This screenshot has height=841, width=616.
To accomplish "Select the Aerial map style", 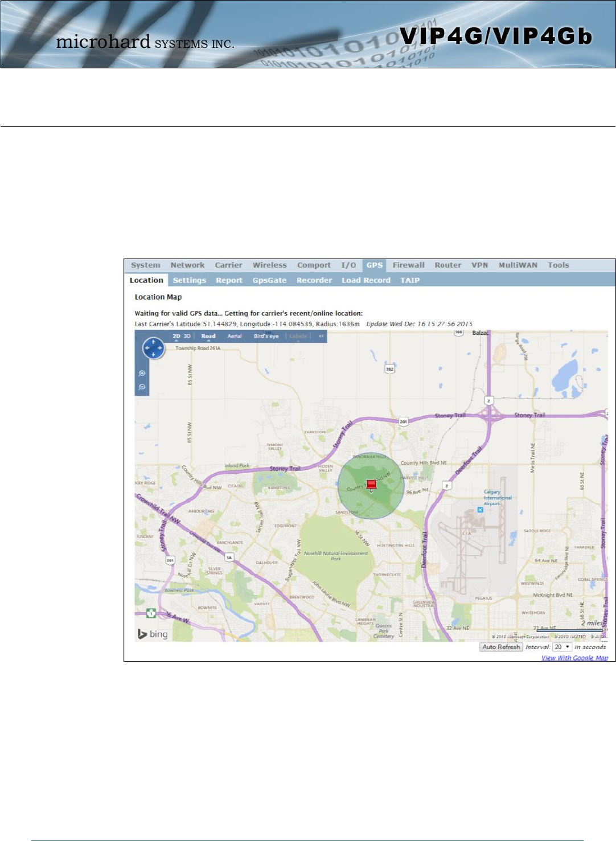I will [235, 336].
